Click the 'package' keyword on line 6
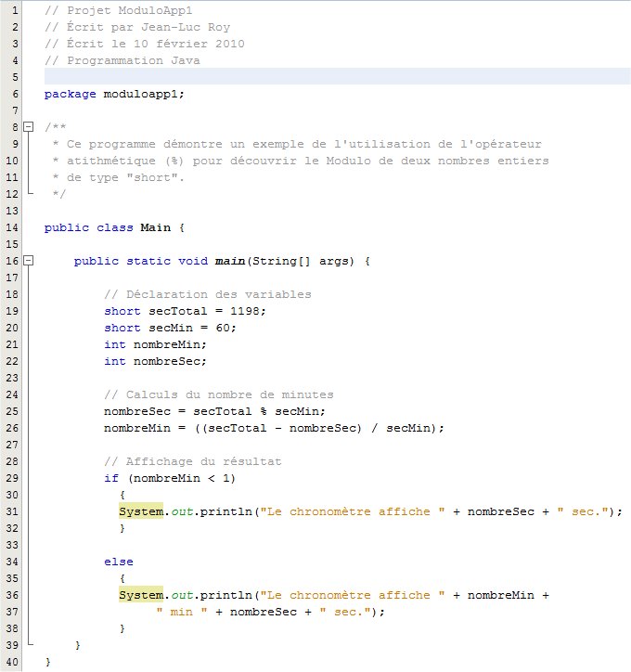The height and width of the screenshot is (672, 631). (x=71, y=94)
